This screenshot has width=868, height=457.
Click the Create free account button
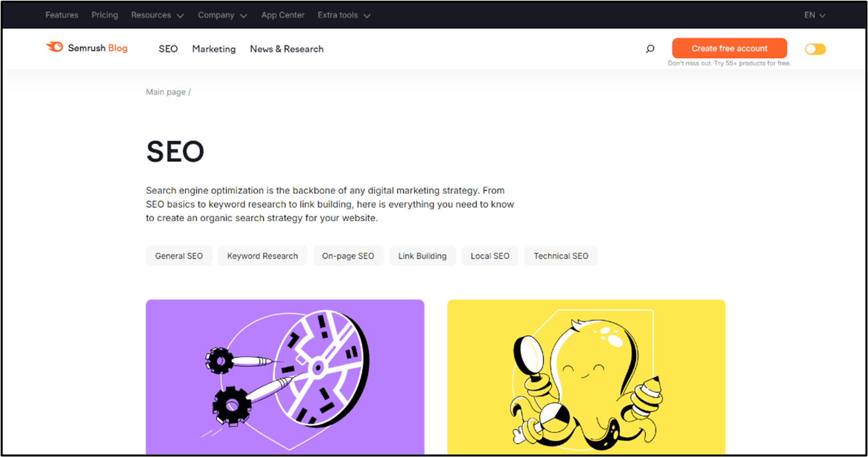[729, 48]
